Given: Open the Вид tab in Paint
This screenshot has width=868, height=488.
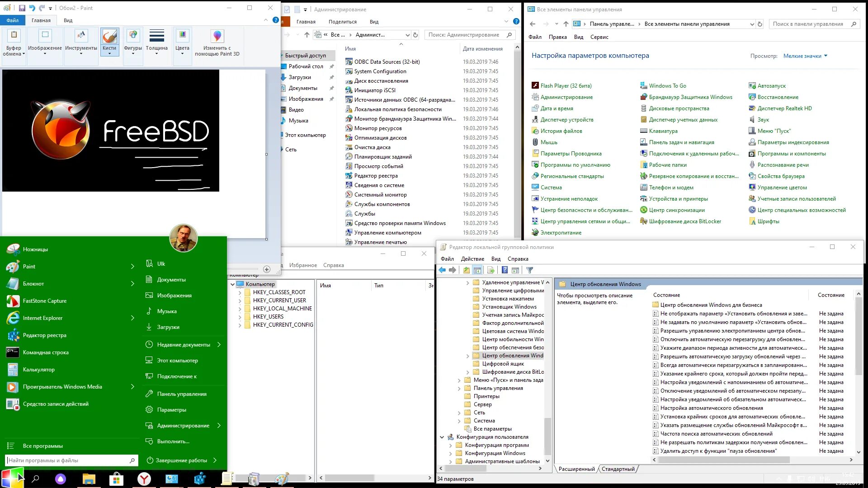Looking at the screenshot, I should (x=68, y=20).
